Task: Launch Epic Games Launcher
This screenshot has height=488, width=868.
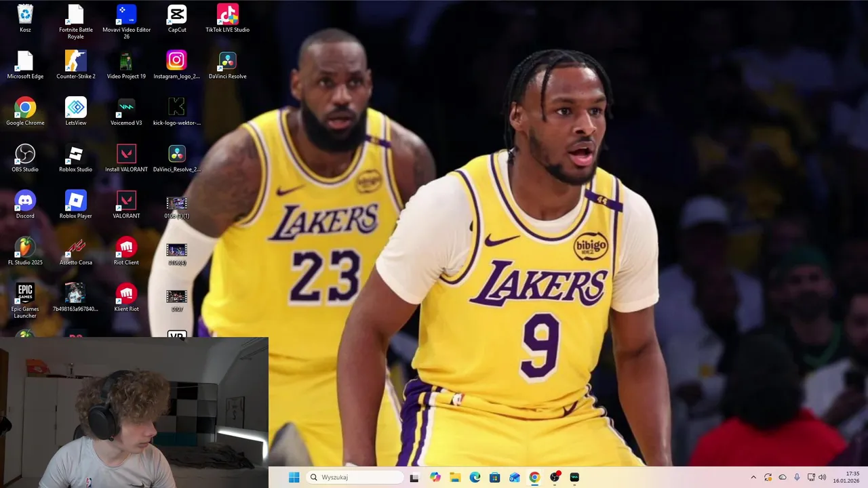Action: coord(25,301)
